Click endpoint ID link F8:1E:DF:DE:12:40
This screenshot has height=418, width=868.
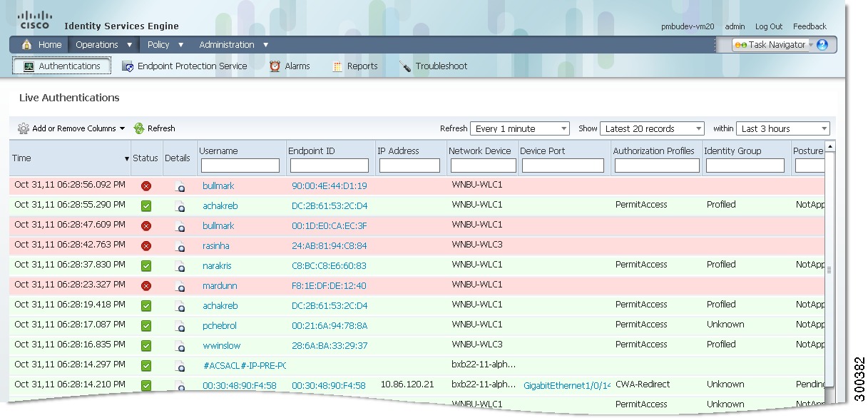(330, 286)
